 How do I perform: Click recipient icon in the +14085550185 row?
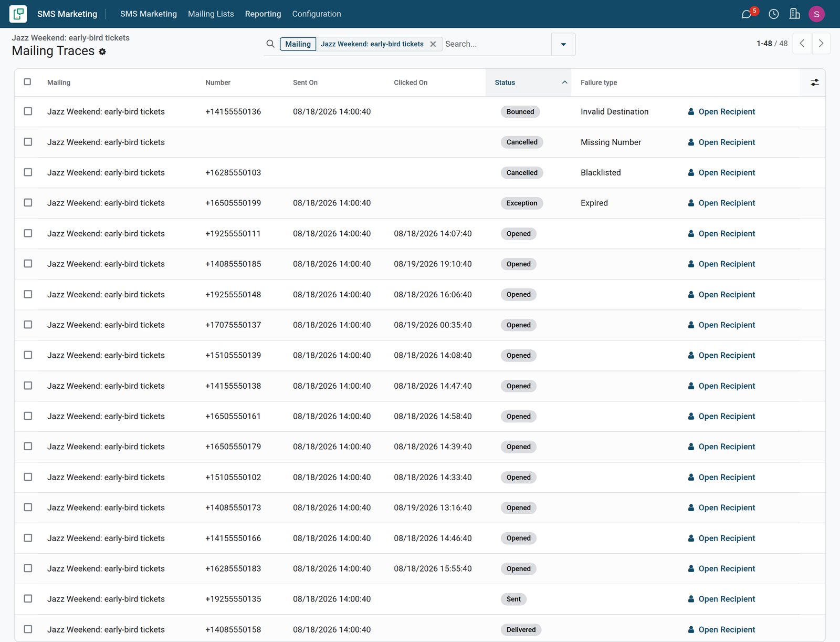[x=691, y=264]
